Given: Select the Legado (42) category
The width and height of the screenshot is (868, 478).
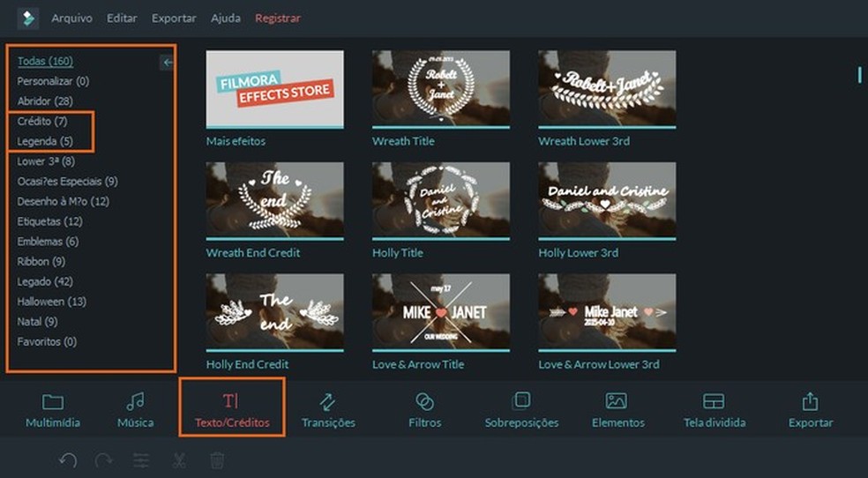Looking at the screenshot, I should click(45, 281).
